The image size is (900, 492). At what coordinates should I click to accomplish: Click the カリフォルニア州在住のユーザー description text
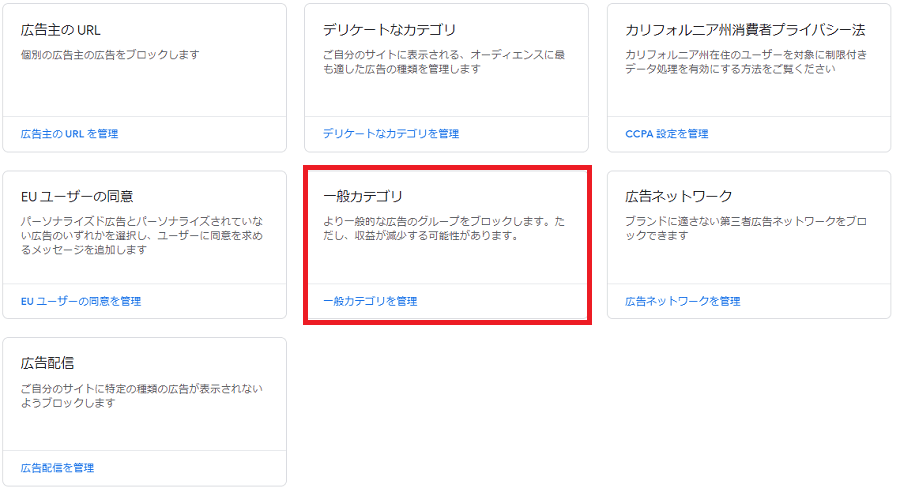(x=746, y=61)
